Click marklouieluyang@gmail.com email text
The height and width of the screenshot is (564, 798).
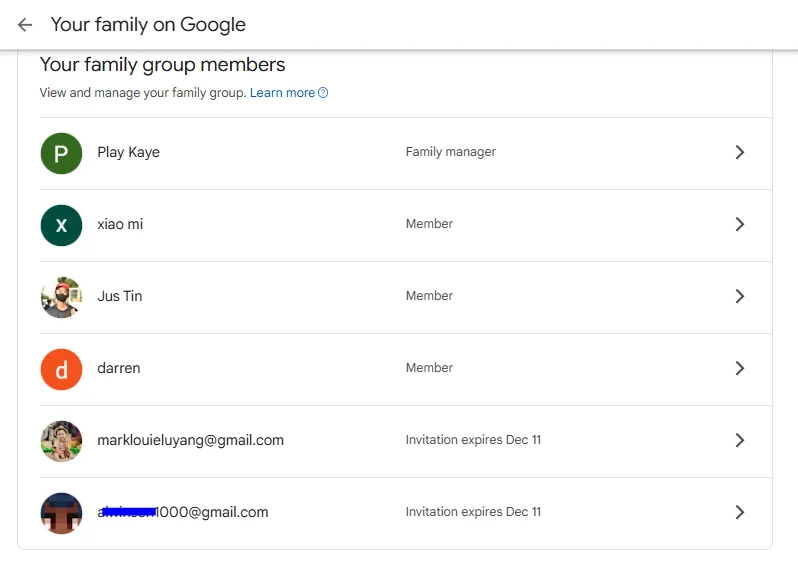(190, 440)
